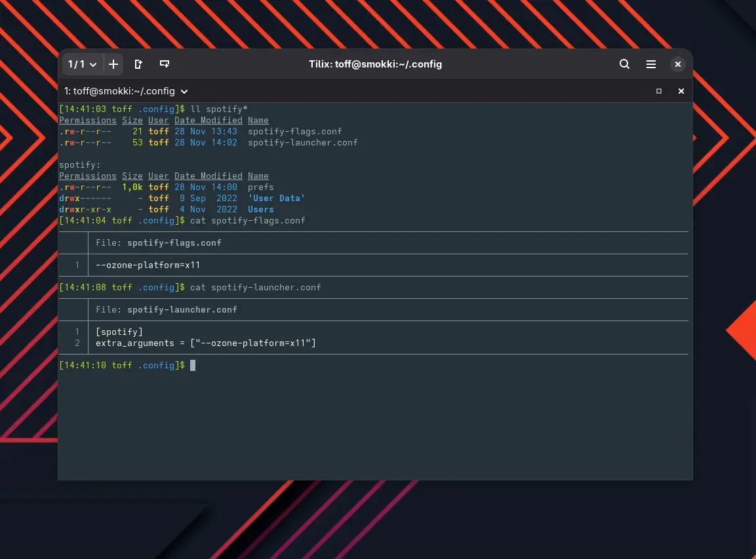
Task: Click the Tilix window title bar text
Action: [375, 64]
